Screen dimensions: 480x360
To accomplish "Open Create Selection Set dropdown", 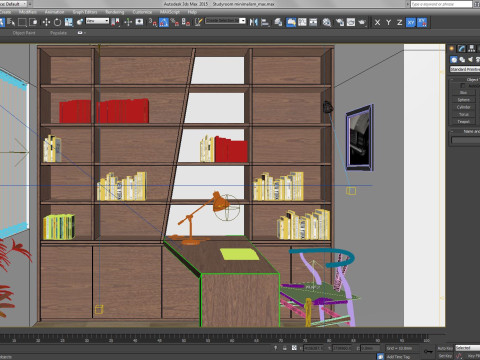I will tap(226, 21).
